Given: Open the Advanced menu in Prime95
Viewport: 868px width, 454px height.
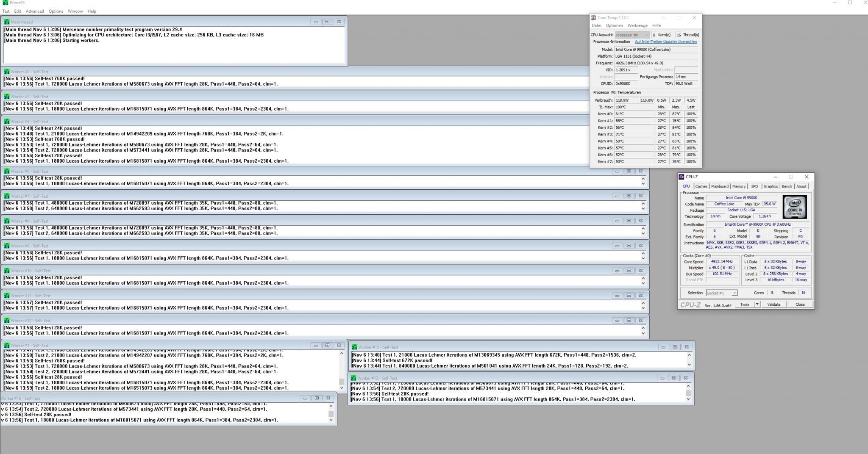Looking at the screenshot, I should (x=35, y=11).
